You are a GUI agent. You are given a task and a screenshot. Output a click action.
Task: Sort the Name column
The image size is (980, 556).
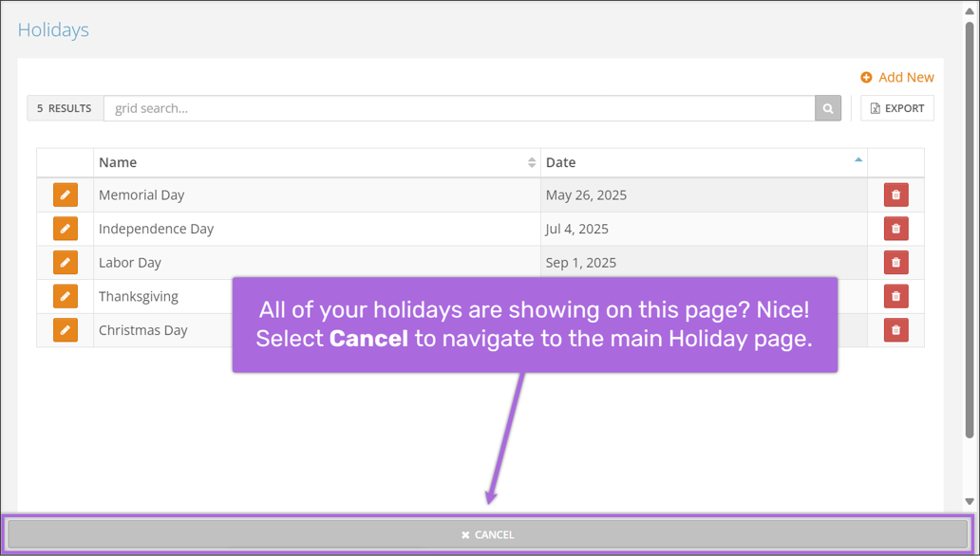click(531, 162)
